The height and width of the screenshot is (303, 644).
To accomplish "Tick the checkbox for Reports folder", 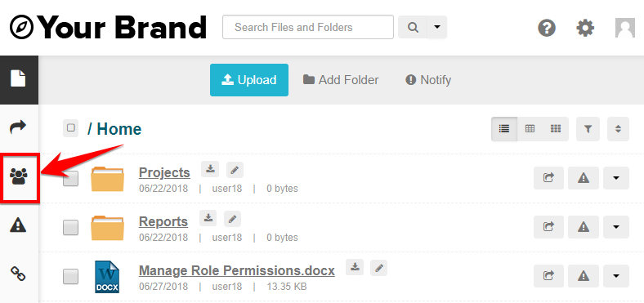I will 70,228.
